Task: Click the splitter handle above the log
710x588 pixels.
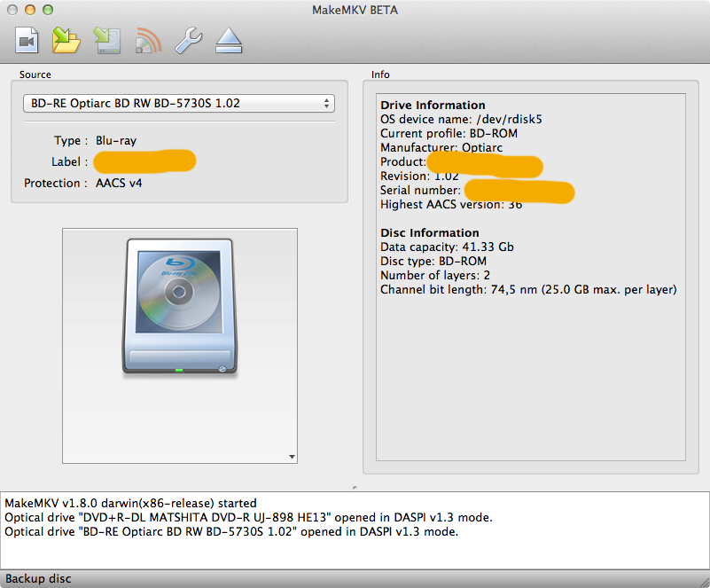Action: click(x=355, y=488)
